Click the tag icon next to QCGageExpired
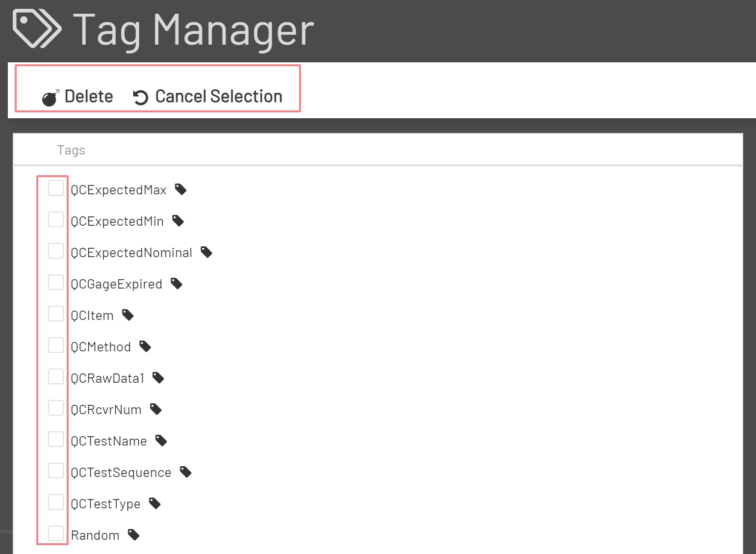 tap(176, 284)
